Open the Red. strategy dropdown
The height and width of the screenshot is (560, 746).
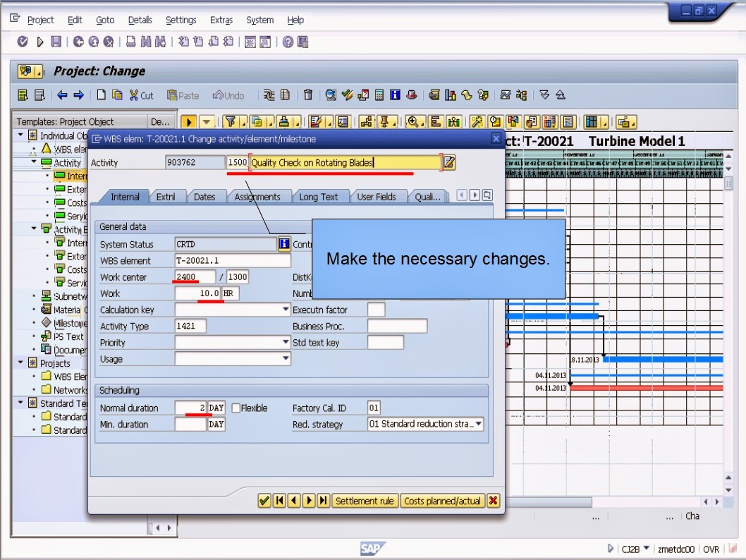479,424
